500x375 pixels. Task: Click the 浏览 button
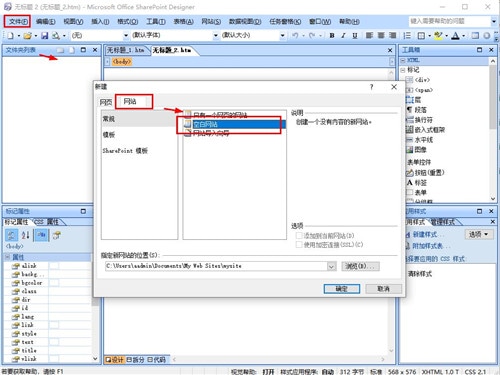[360, 266]
